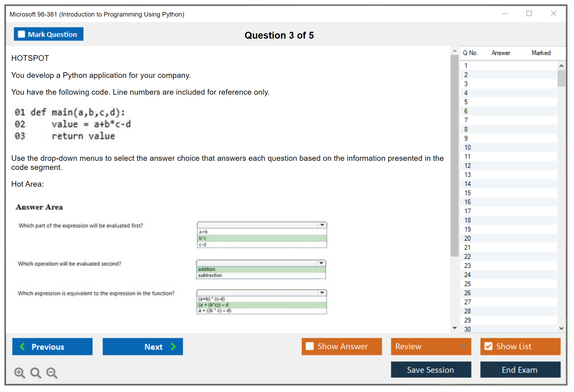Click the Save Session button
Image resolution: width=574 pixels, height=392 pixels.
pos(431,370)
